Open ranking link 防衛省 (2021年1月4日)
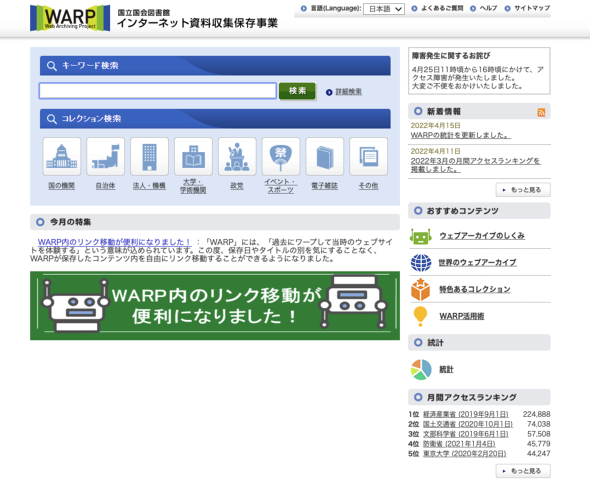This screenshot has height=489, width=590. [x=459, y=443]
